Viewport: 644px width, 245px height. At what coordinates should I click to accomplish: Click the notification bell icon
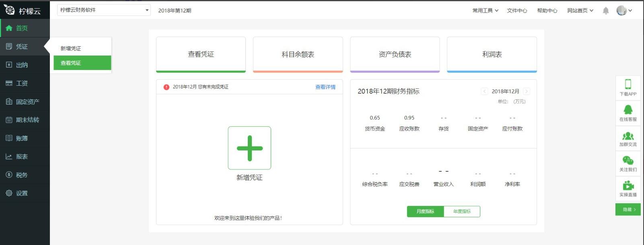[x=605, y=11]
